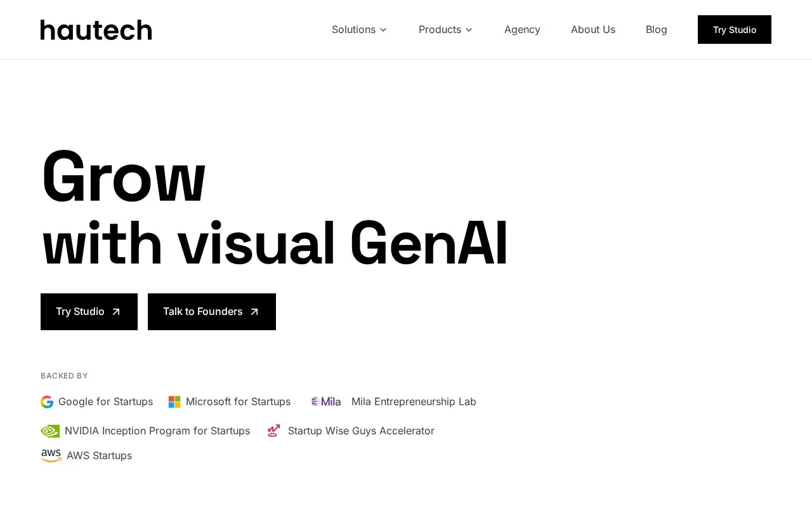This screenshot has width=812, height=508.
Task: Click the NVIDIA Inception Program for Startups text
Action: (x=157, y=431)
